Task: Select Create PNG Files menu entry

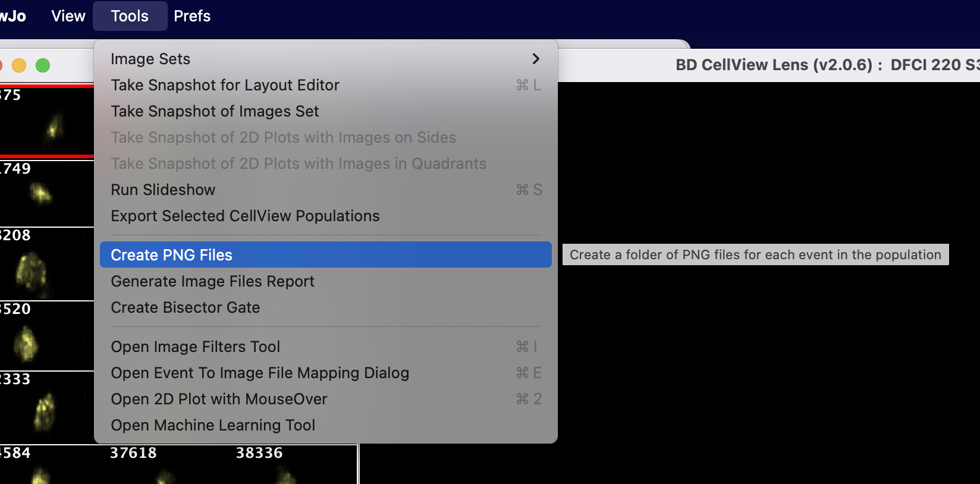Action: pos(171,255)
